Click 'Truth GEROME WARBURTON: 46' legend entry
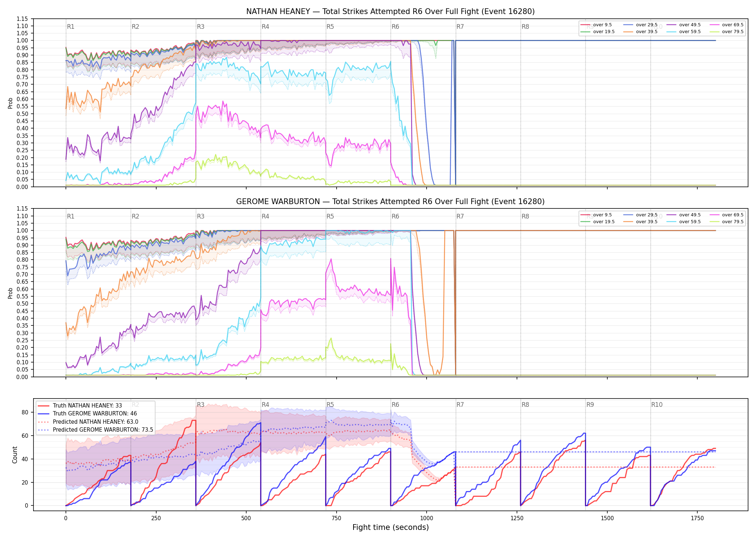The height and width of the screenshot is (540, 756). (x=87, y=414)
